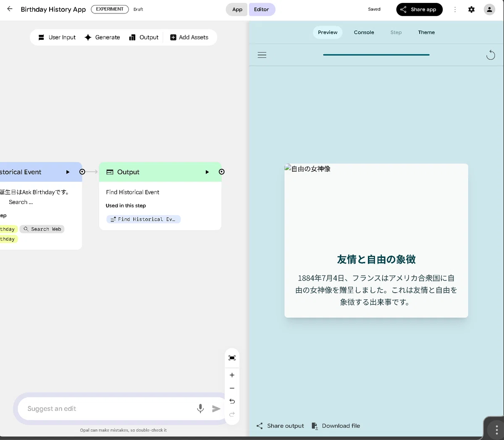Open the settings gear icon
Screen dimensions: 504x440
tap(471, 9)
